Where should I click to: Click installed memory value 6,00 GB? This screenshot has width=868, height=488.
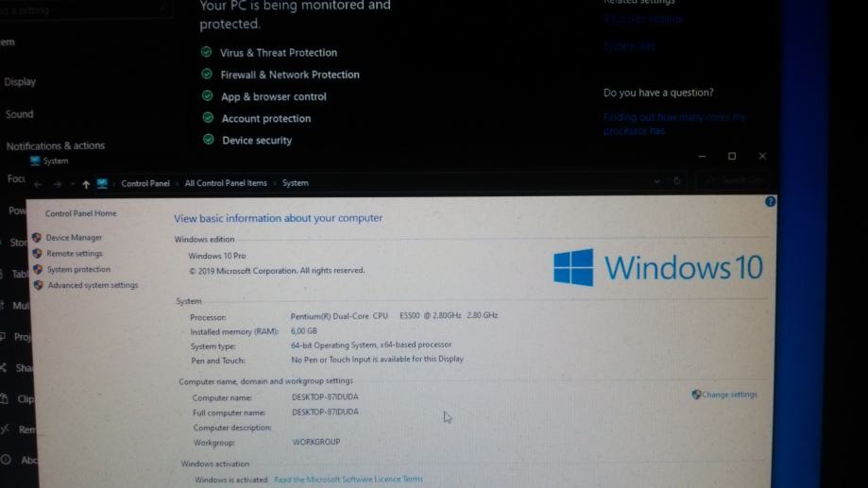pyautogui.click(x=304, y=331)
